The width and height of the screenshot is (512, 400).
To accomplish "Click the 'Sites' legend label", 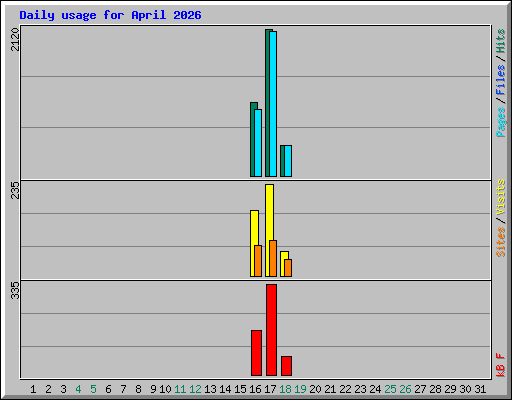I will click(501, 242).
